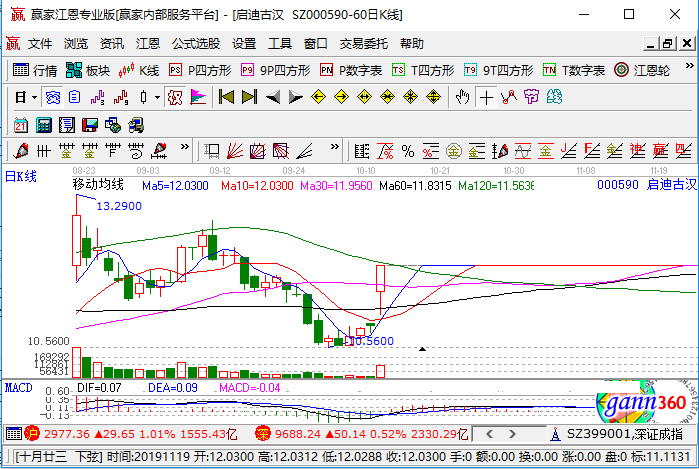Open the 公式选股 menu
This screenshot has width=699, height=469.
click(x=196, y=44)
